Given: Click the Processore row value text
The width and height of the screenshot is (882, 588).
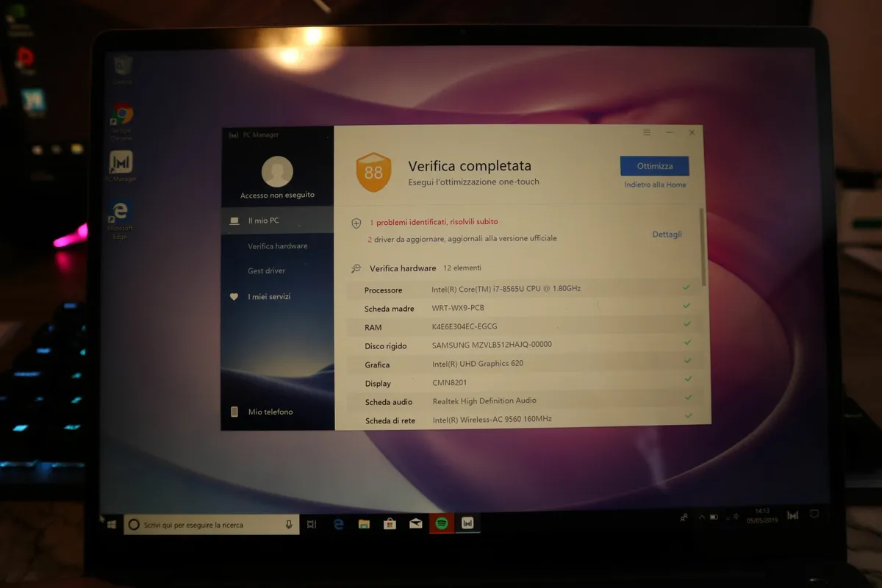Looking at the screenshot, I should (x=506, y=289).
